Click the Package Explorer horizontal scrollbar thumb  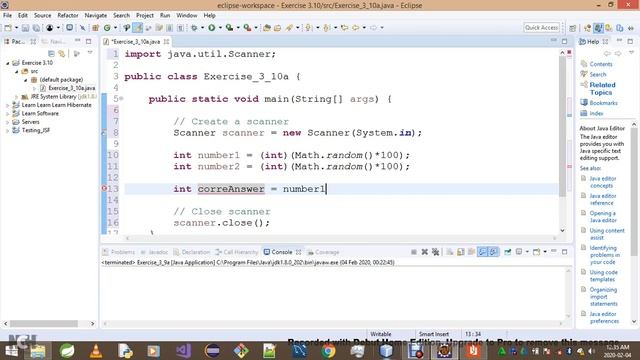coord(44,323)
